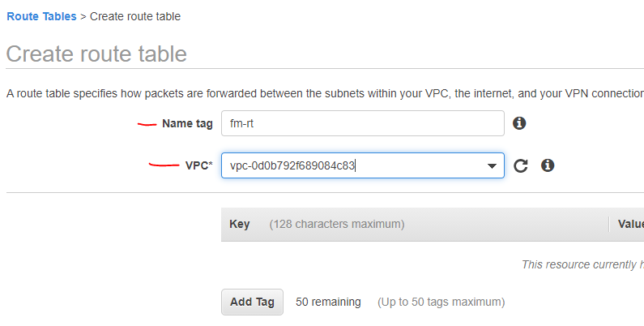Click the info icon beside VPC refresh
Image resolution: width=644 pixels, height=326 pixels.
coord(548,165)
